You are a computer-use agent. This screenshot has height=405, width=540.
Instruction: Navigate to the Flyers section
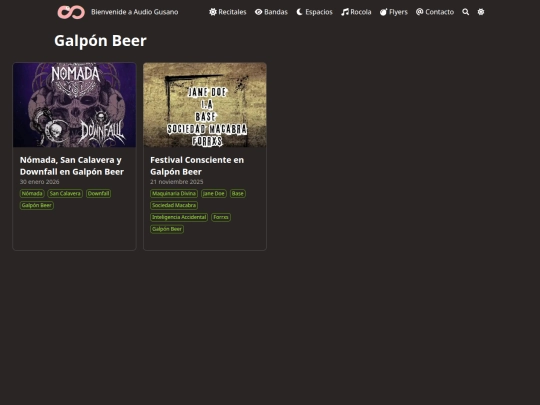(398, 12)
